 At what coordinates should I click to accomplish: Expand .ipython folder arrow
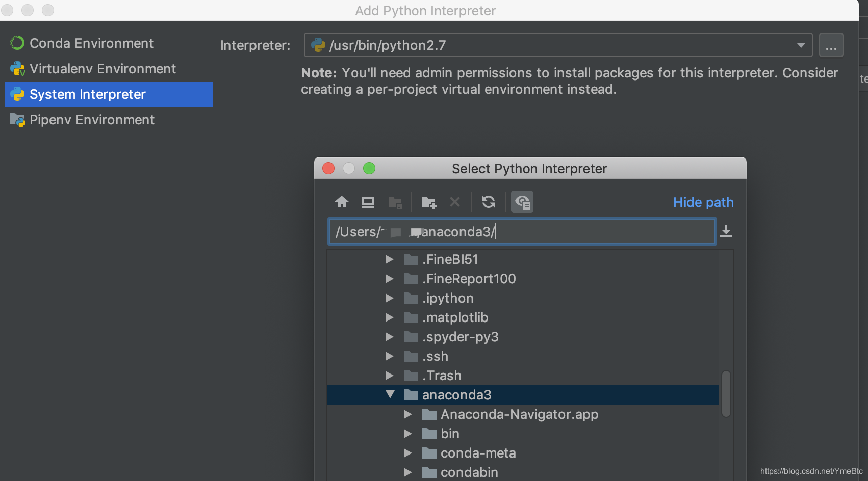tap(389, 298)
